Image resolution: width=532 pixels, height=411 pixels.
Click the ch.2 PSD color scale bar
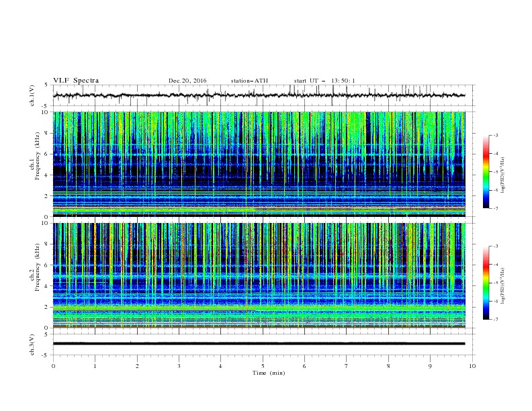coord(486,283)
